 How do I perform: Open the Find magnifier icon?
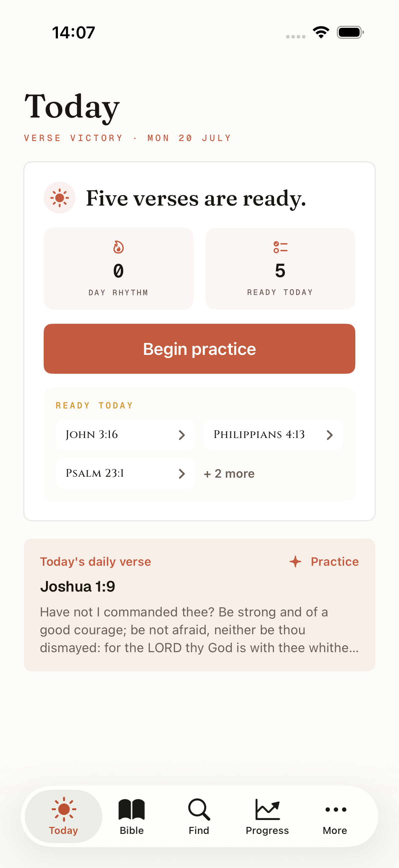tap(199, 809)
